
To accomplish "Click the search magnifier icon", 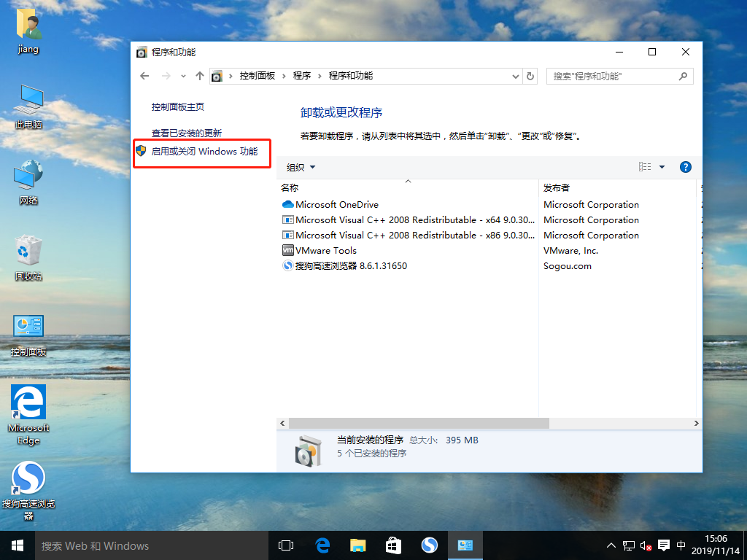I will [x=683, y=76].
